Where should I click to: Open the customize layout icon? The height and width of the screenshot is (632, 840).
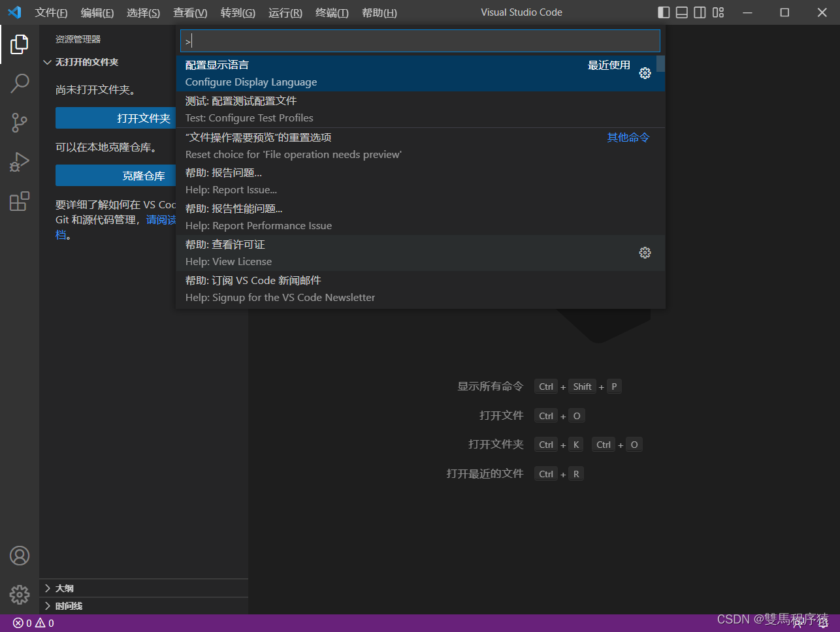coord(718,12)
